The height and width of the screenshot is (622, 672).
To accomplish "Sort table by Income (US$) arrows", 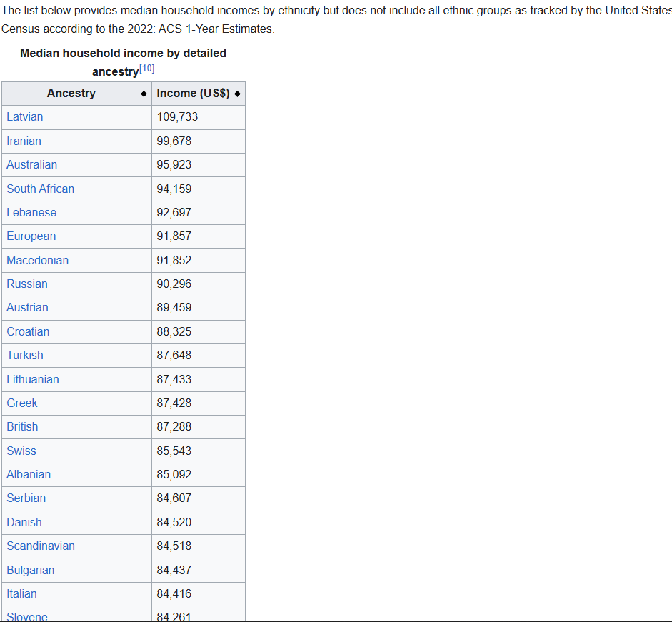I will pos(237,94).
